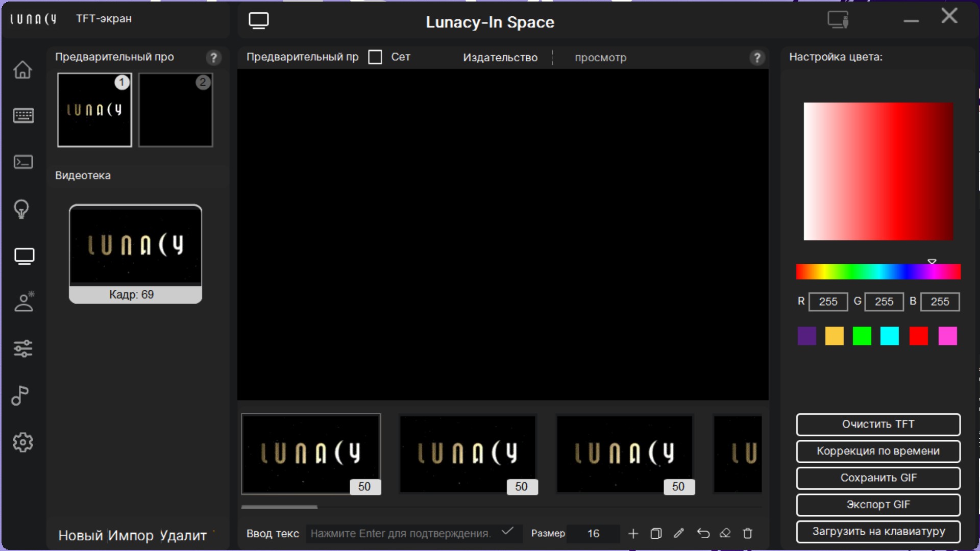Click the Загрузить на клавиатуру button

(x=878, y=532)
